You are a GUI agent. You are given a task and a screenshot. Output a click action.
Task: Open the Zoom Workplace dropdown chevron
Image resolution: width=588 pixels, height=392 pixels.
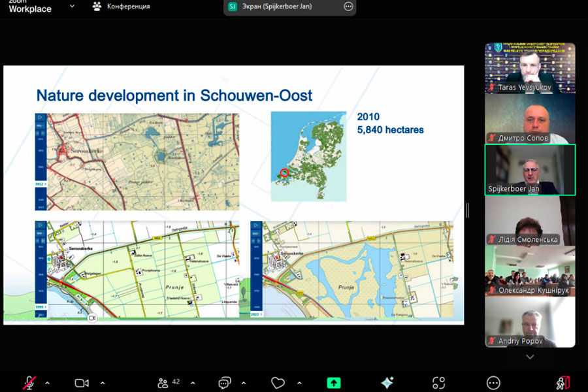[x=72, y=6]
